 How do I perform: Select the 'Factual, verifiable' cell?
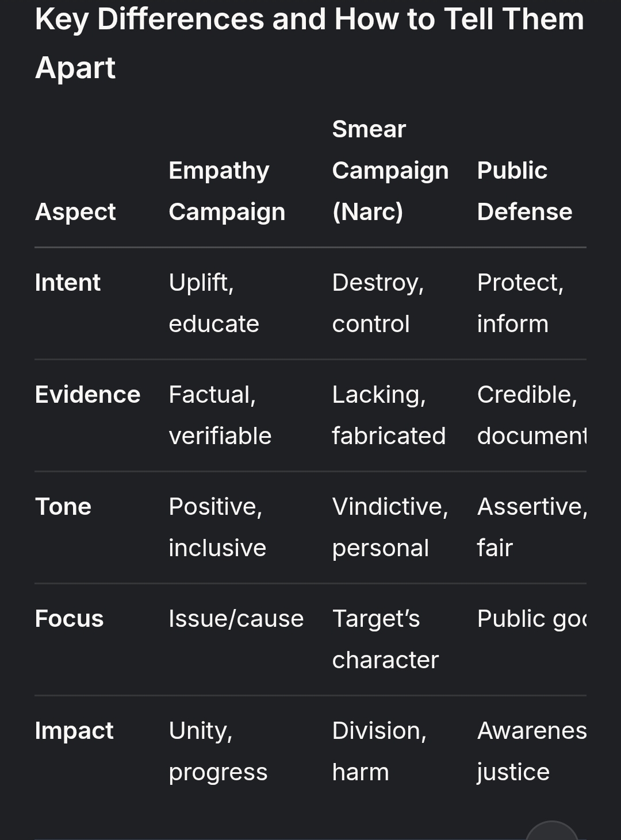(220, 415)
